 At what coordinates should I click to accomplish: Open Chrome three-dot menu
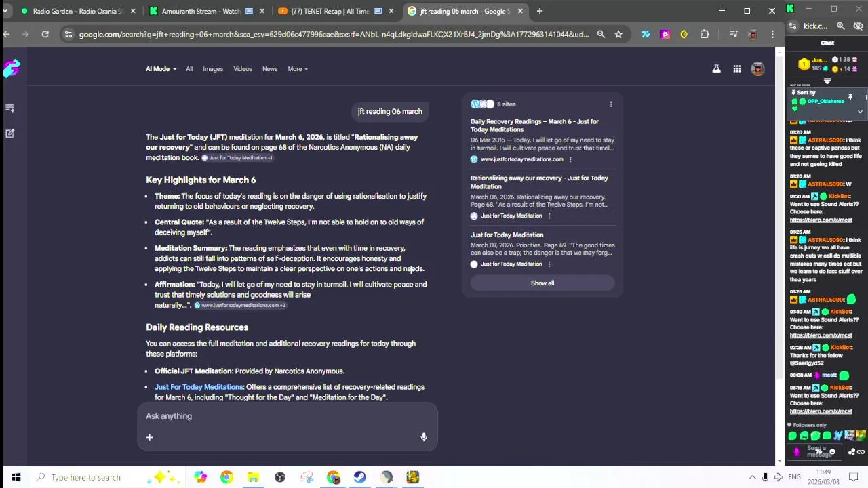[772, 34]
